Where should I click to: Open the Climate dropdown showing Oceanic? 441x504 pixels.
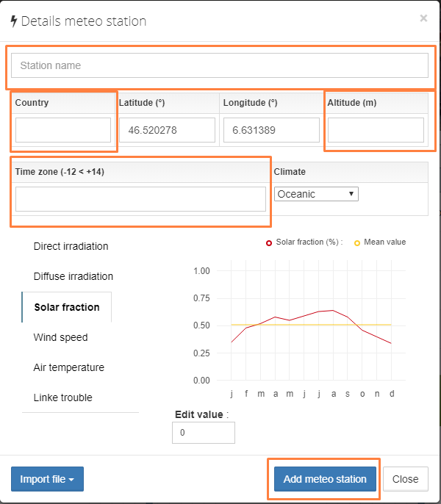[x=316, y=194]
